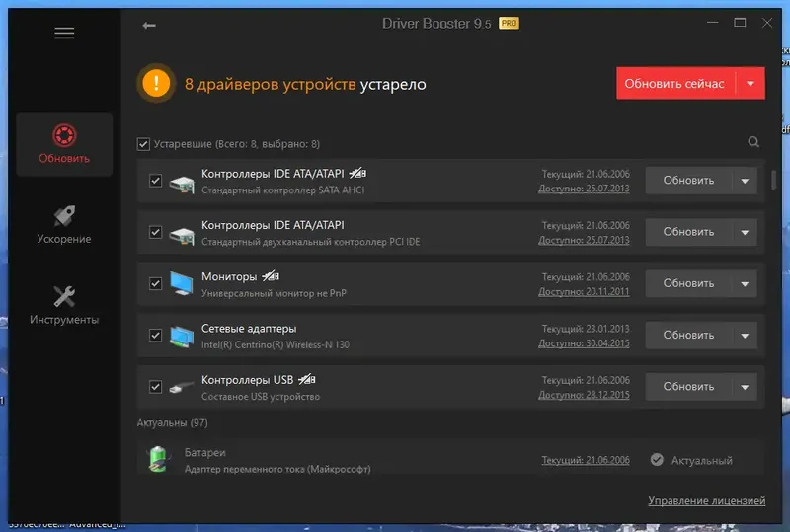The image size is (790, 532).
Task: Update the Мониторы driver
Action: pos(688,283)
